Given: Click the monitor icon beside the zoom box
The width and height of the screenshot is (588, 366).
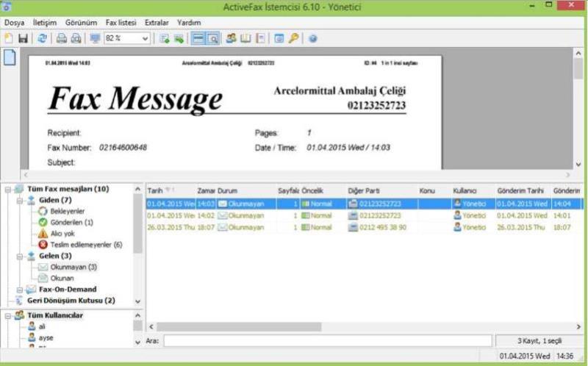Looking at the screenshot, I should 96,38.
